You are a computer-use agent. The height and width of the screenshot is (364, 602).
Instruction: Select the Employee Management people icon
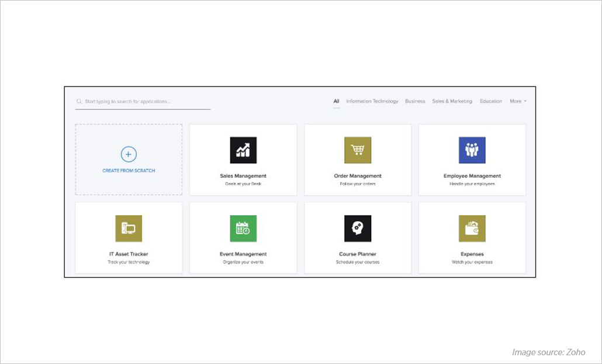472,150
